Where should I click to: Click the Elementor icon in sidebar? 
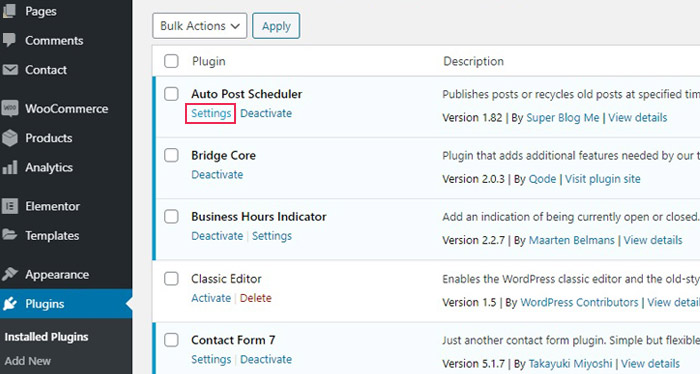(x=9, y=206)
